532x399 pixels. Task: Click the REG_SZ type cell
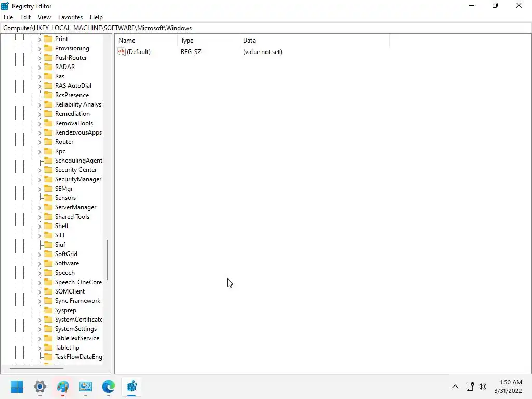[191, 52]
